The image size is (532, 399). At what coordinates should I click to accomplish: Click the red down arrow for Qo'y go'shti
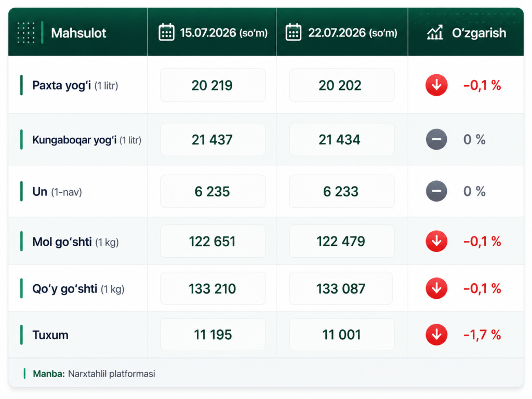(x=436, y=288)
